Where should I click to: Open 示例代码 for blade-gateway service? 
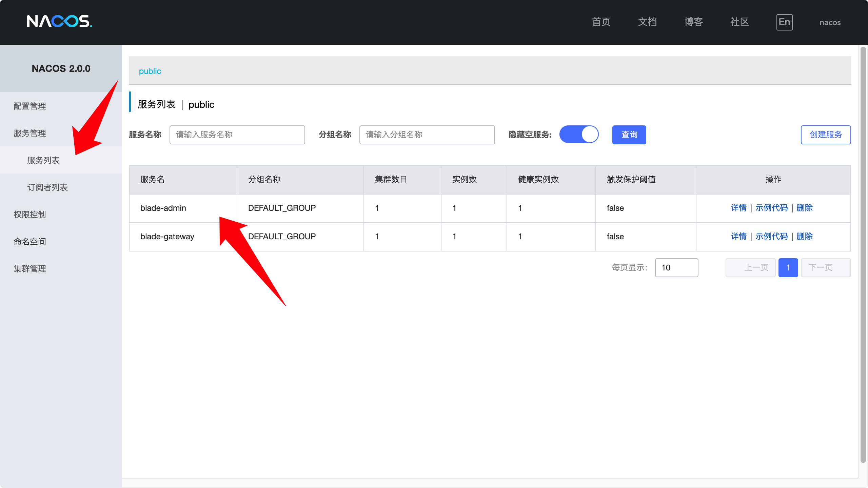pyautogui.click(x=771, y=236)
